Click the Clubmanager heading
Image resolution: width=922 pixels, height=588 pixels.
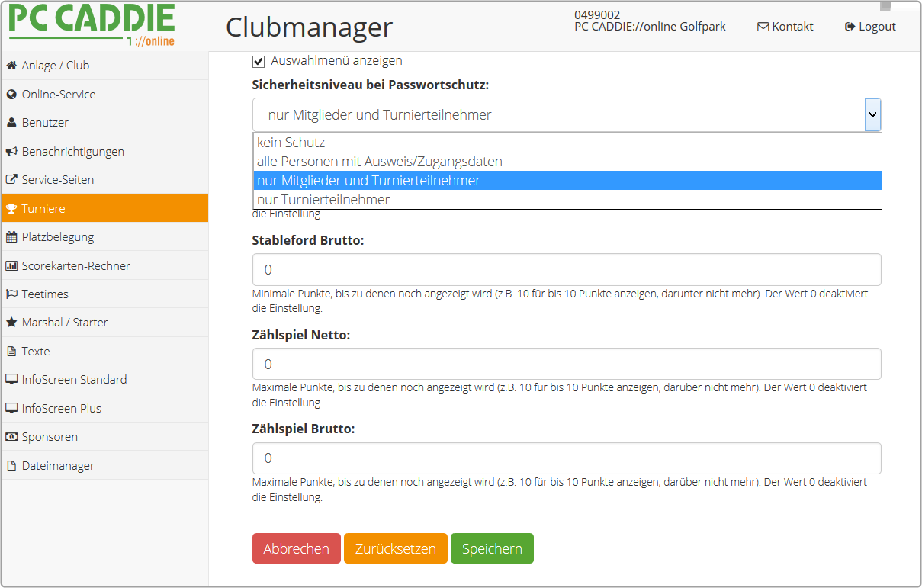[x=309, y=27]
